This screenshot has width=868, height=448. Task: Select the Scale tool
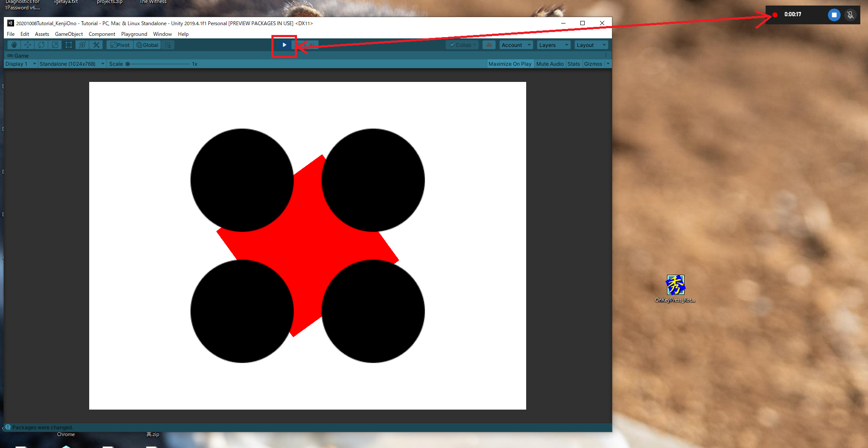point(55,45)
